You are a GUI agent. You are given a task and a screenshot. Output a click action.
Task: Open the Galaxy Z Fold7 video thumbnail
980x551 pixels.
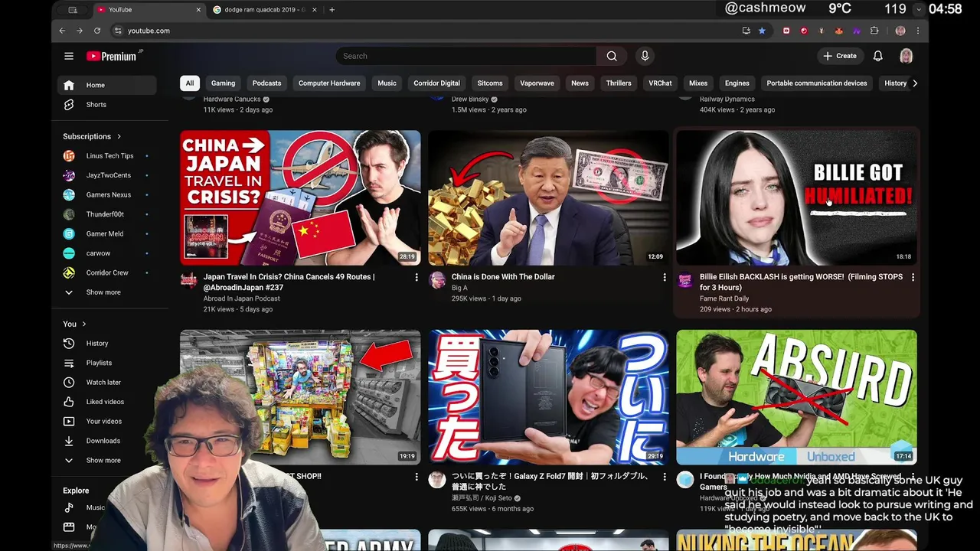click(x=548, y=397)
